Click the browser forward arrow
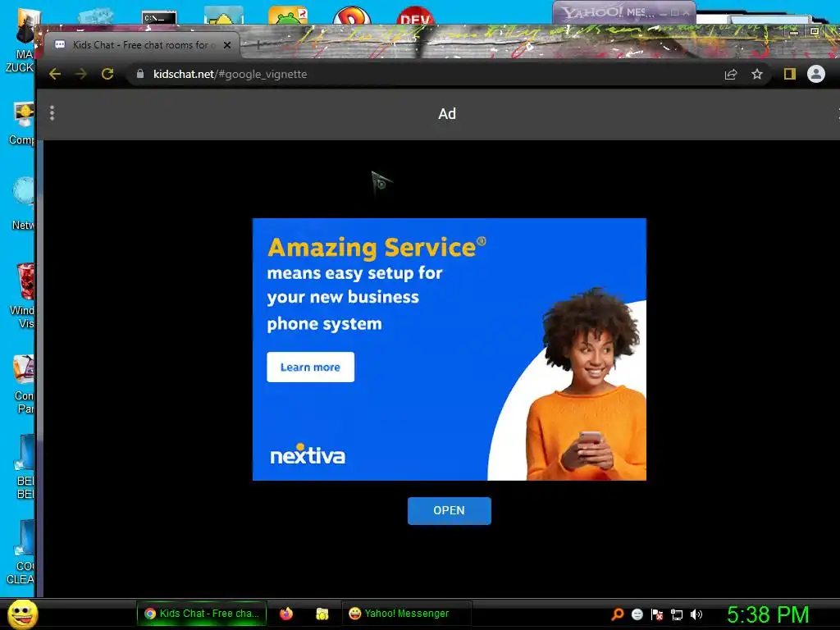Viewport: 840px width, 630px height. 81,74
